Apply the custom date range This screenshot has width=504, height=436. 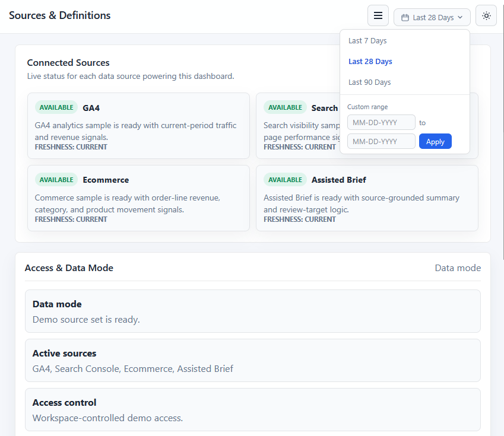point(435,141)
